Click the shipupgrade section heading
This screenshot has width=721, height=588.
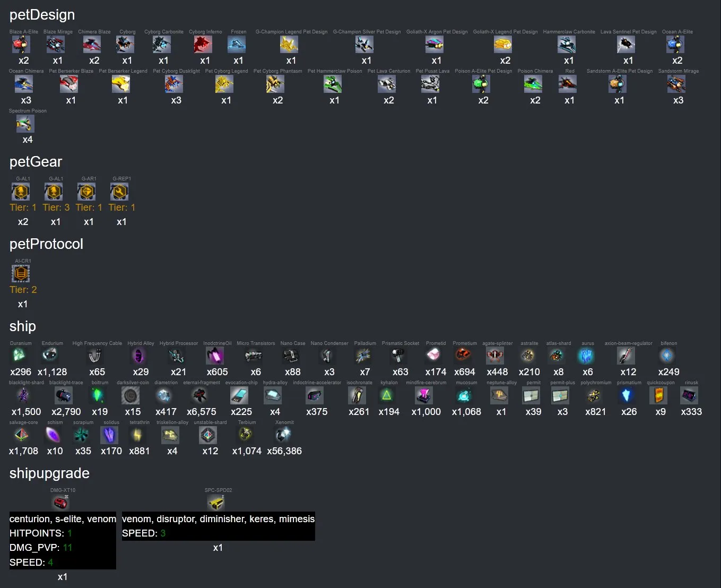[49, 473]
